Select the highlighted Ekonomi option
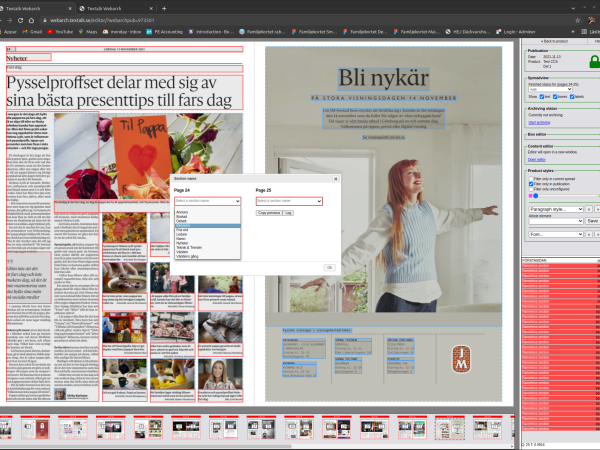The image size is (600, 450). tap(207, 226)
